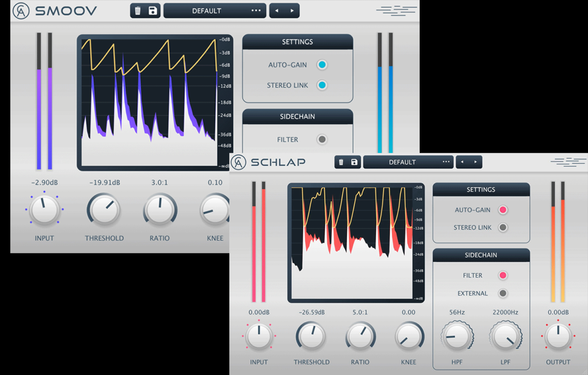Image resolution: width=588 pixels, height=375 pixels.
Task: Click the SMOOV logo icon
Action: 21,11
